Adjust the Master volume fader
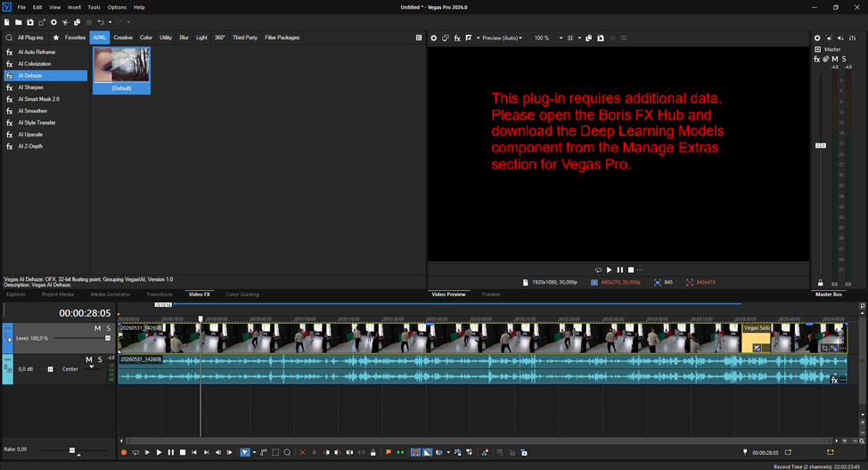Image resolution: width=868 pixels, height=470 pixels. pos(821,145)
